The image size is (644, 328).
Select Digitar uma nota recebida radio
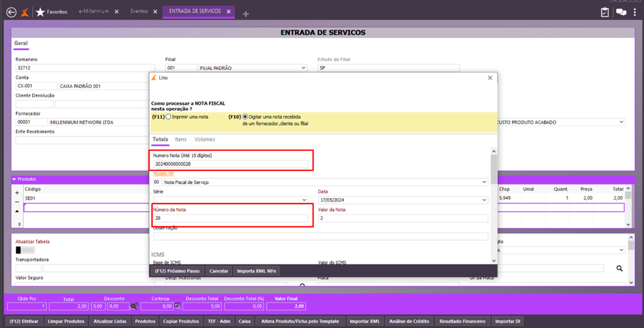pos(245,117)
